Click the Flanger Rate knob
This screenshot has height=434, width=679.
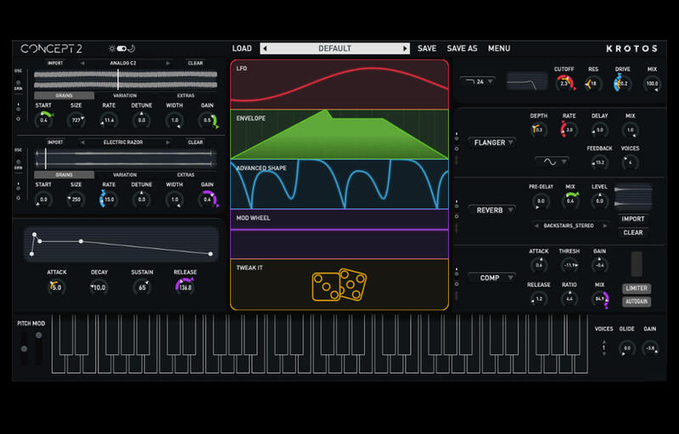(x=569, y=130)
